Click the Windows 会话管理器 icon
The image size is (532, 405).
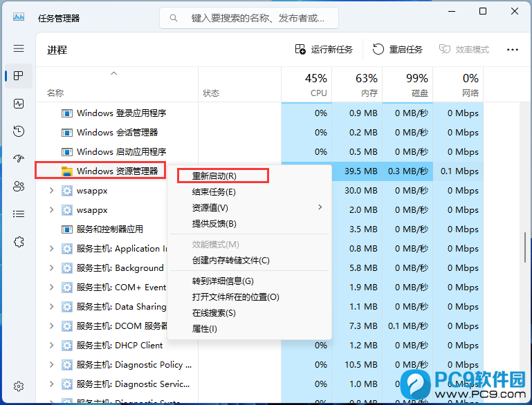click(x=67, y=133)
